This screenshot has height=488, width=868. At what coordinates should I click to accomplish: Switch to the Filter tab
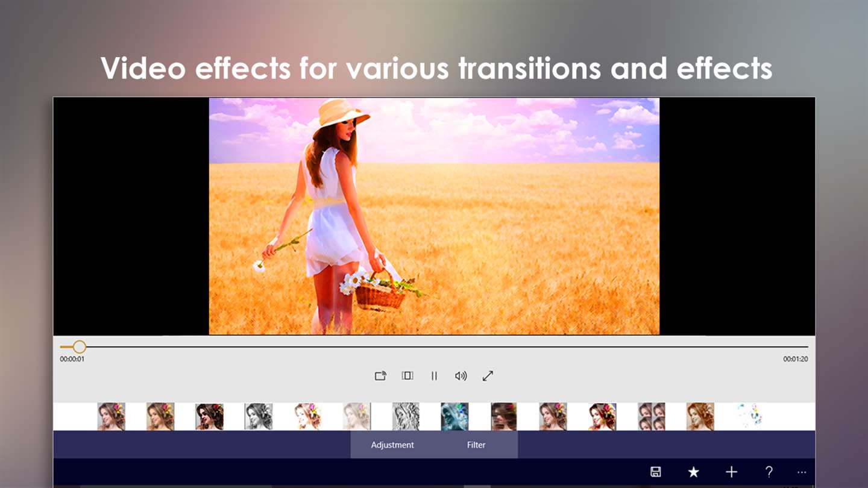coord(476,445)
